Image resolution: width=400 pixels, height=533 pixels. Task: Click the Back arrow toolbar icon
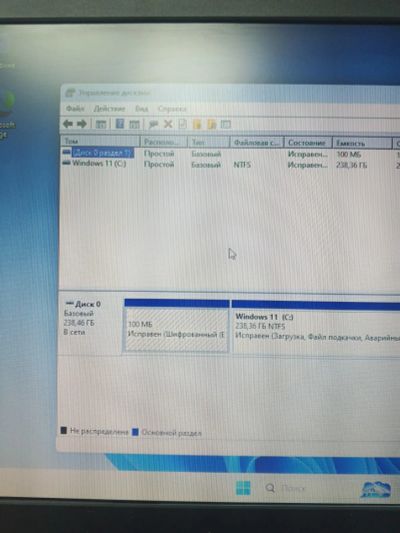click(68, 124)
